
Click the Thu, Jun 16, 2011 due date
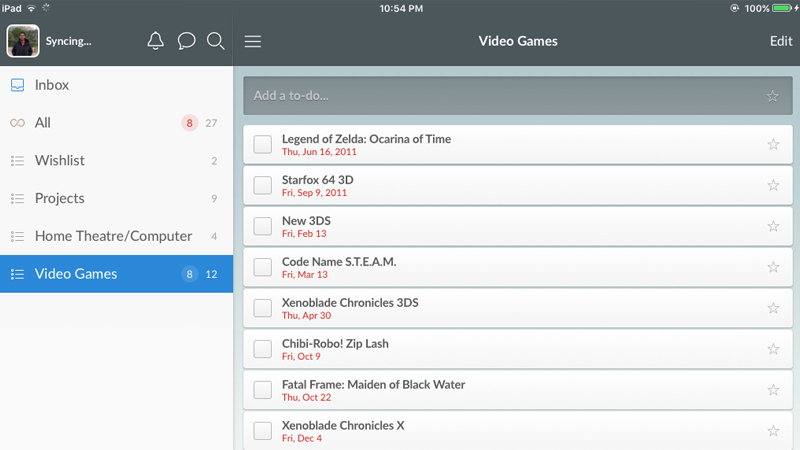(319, 152)
